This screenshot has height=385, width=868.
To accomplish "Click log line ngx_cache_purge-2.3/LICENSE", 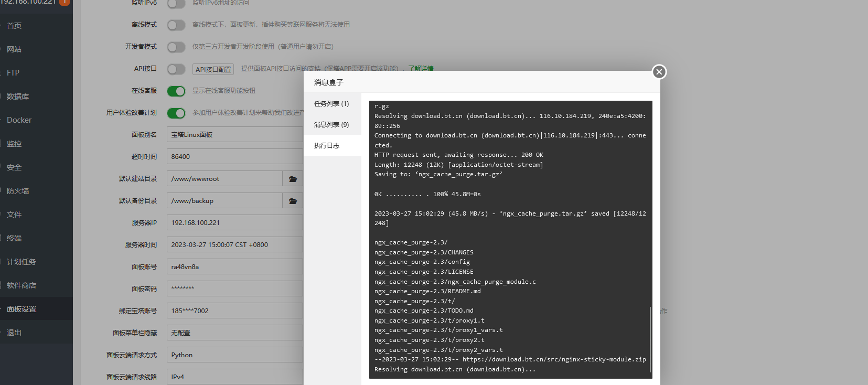I will point(424,272).
